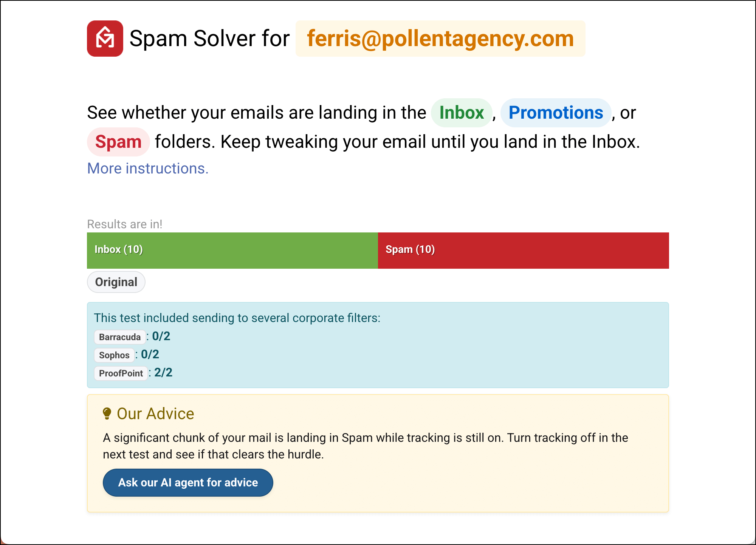Click the ferris@pollentagency.com email badge

click(440, 39)
